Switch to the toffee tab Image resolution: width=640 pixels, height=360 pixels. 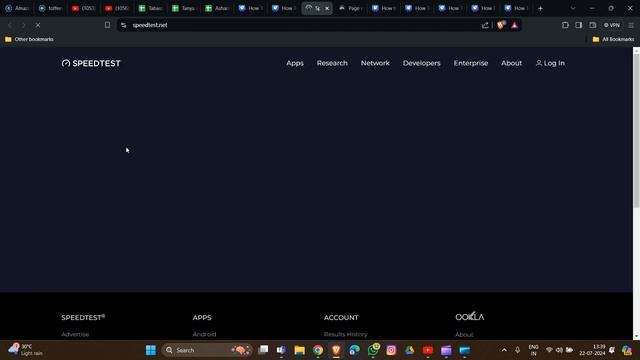click(50, 8)
